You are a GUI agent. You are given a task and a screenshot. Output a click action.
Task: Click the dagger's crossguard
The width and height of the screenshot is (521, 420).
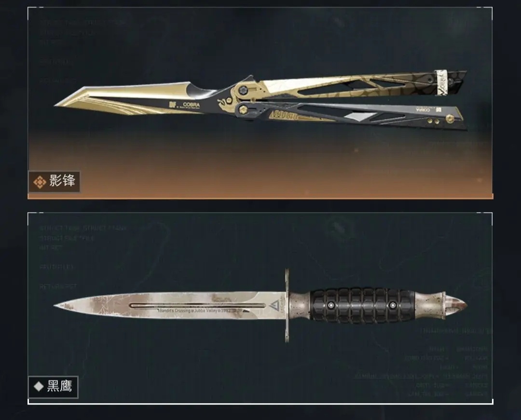287,305
